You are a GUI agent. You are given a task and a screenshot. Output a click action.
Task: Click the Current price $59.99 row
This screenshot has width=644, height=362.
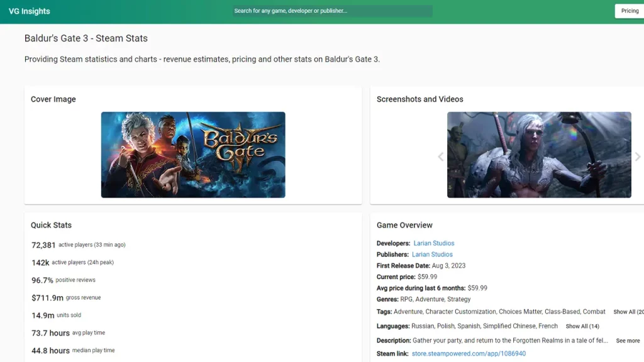coord(407,277)
